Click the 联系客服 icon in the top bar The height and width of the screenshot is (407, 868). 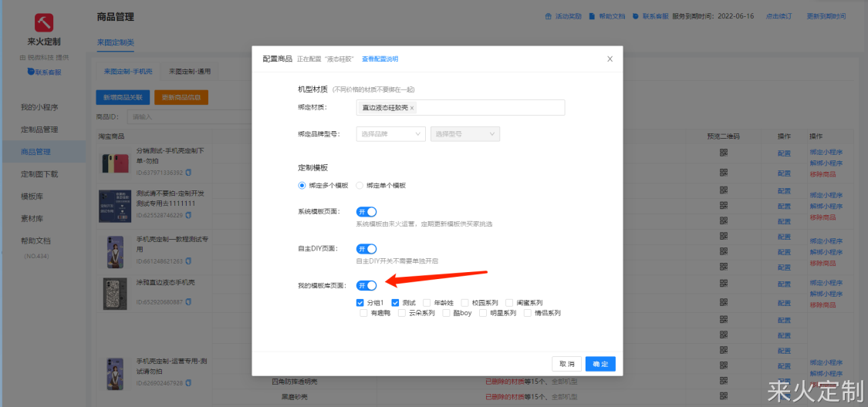point(635,16)
